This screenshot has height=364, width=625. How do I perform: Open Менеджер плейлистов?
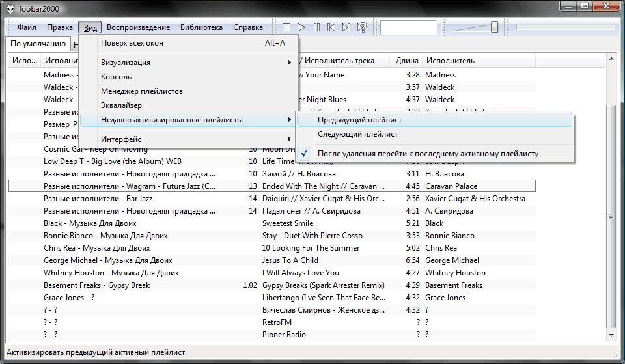(189, 91)
